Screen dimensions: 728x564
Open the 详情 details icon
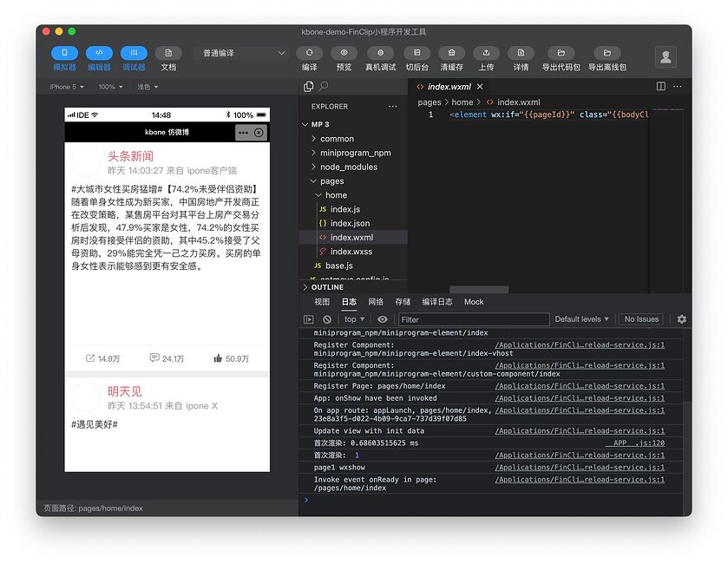tap(521, 53)
